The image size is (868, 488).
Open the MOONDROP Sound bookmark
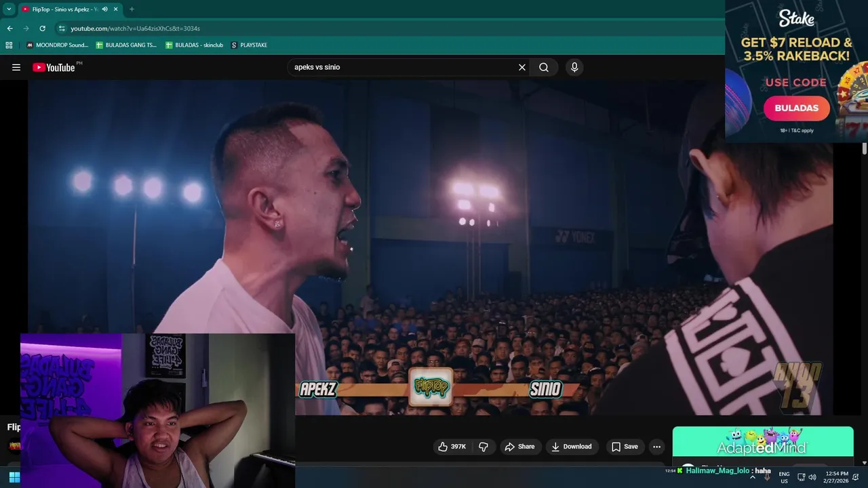click(57, 45)
